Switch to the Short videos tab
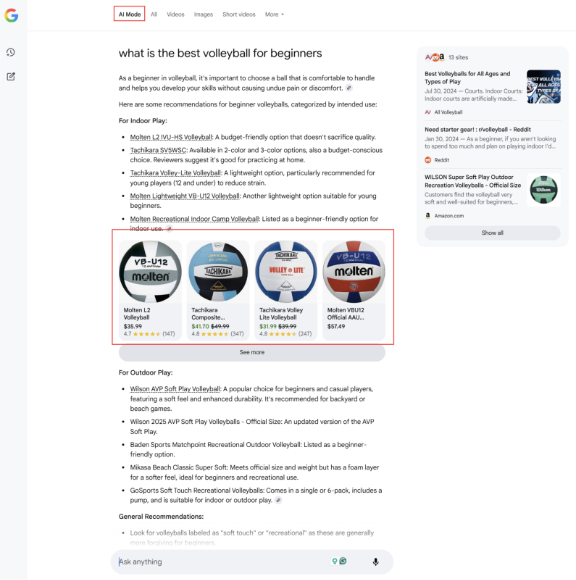This screenshot has height=580, width=576. pyautogui.click(x=239, y=14)
